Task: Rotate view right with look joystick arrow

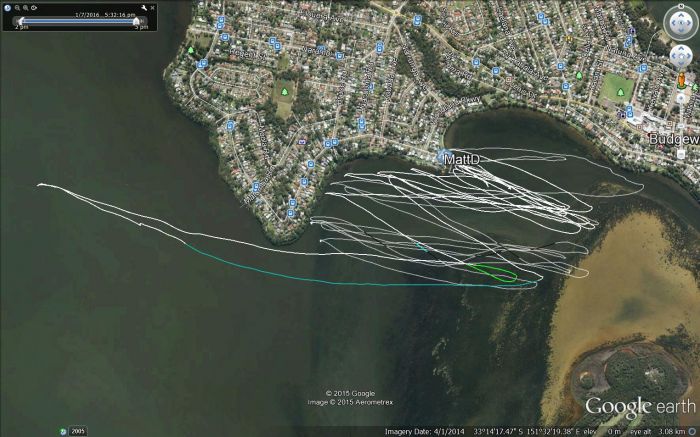Action: coord(690,23)
